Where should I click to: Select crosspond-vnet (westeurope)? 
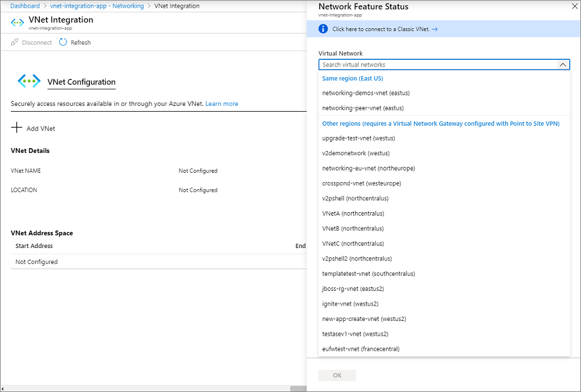click(444, 183)
